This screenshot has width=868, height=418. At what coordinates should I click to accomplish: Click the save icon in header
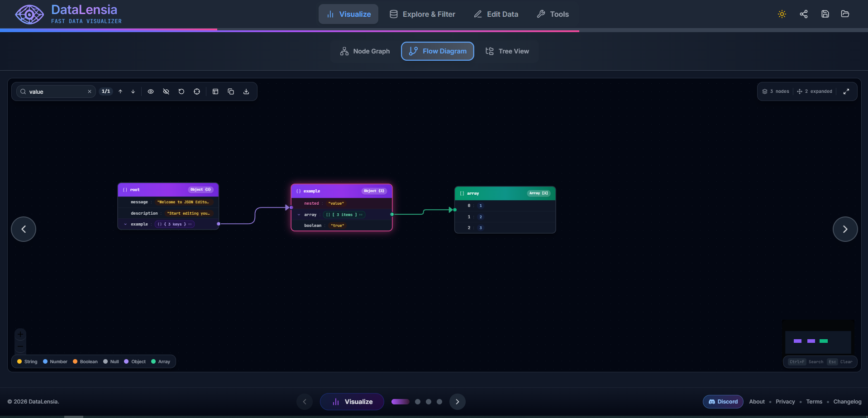click(825, 14)
